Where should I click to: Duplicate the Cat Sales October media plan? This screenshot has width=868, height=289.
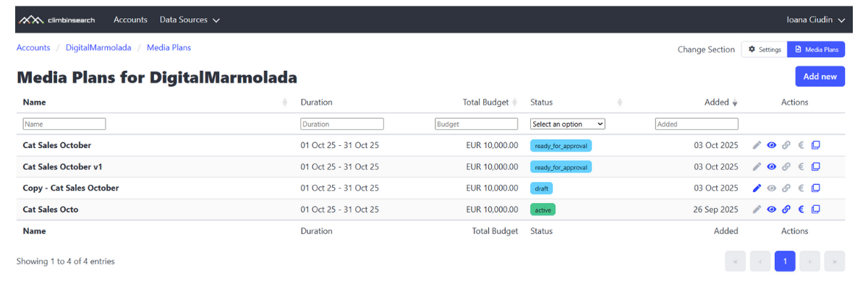(815, 145)
